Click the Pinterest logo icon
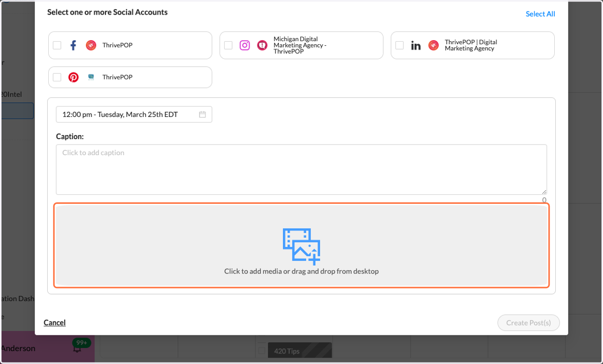Image resolution: width=603 pixels, height=364 pixels. tap(73, 77)
